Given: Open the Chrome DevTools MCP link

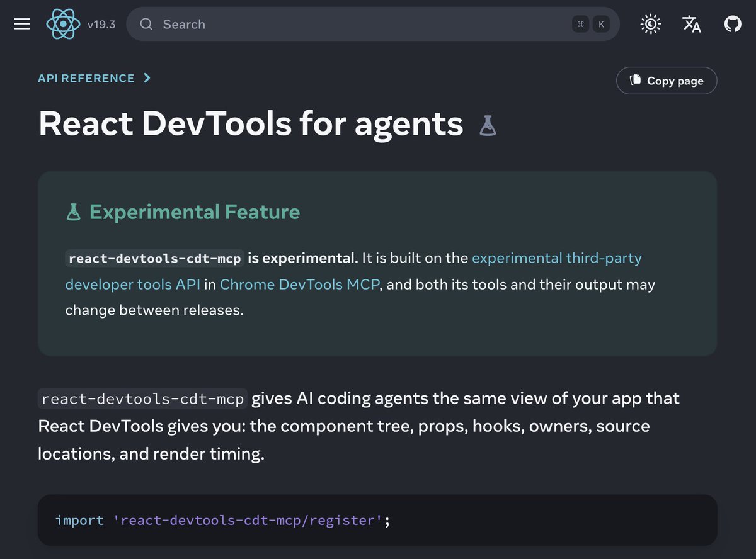Looking at the screenshot, I should click(299, 285).
